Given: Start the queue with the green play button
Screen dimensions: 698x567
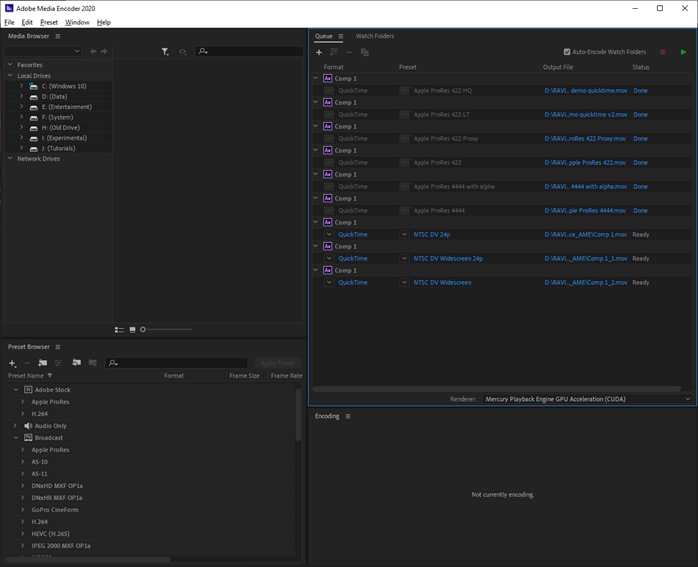Looking at the screenshot, I should pos(684,52).
